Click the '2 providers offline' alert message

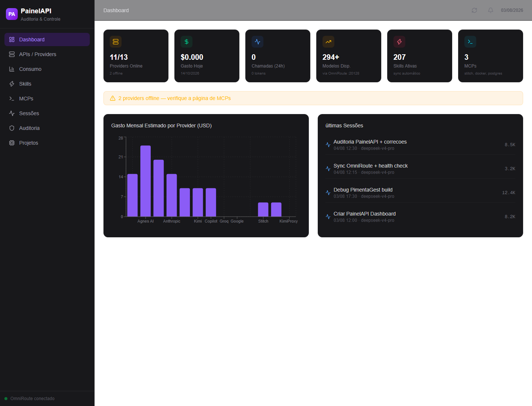pyautogui.click(x=174, y=98)
